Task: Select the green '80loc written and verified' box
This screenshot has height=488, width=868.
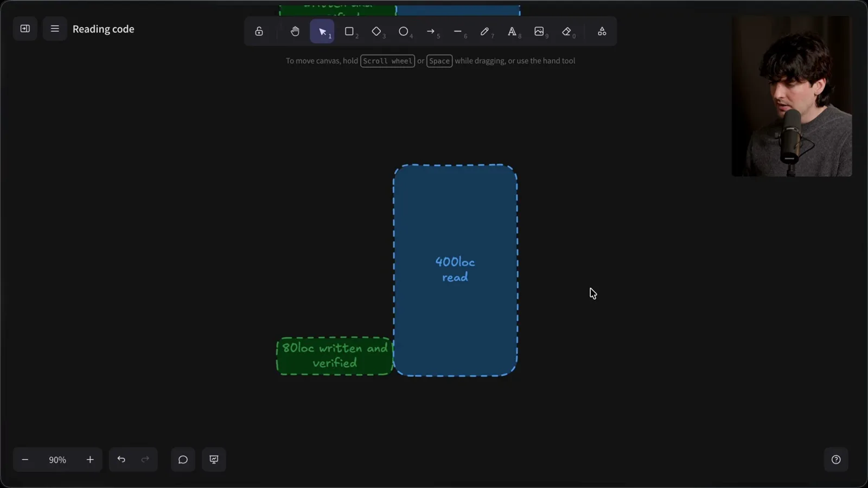Action: [335, 356]
